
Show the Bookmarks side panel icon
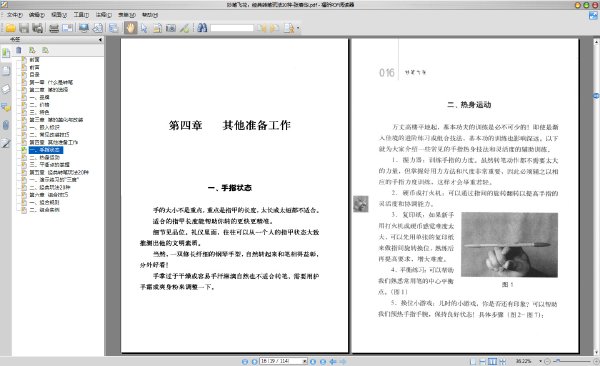click(6, 53)
